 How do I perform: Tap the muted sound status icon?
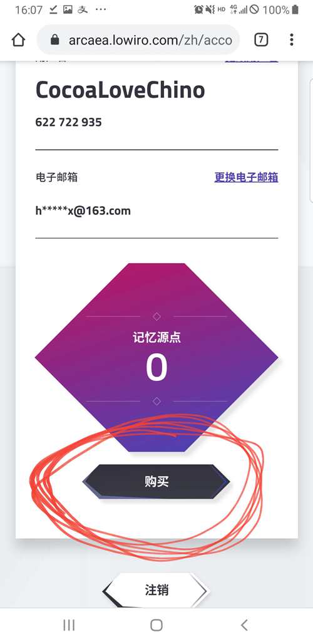[x=210, y=9]
